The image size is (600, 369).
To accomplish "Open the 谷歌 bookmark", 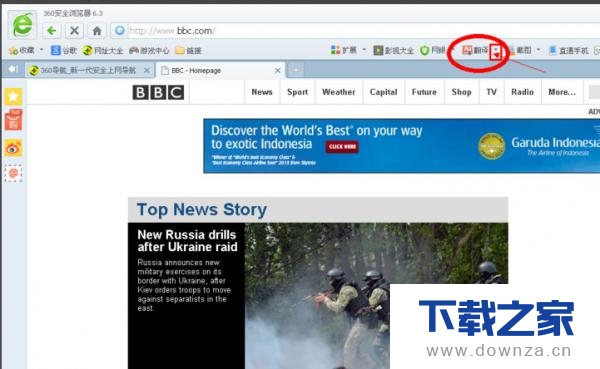I will tap(64, 50).
